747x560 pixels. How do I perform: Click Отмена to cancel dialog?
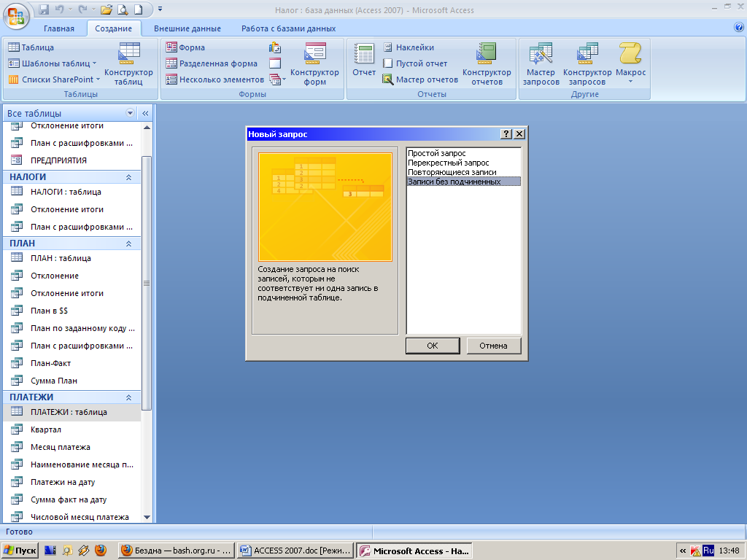[494, 346]
